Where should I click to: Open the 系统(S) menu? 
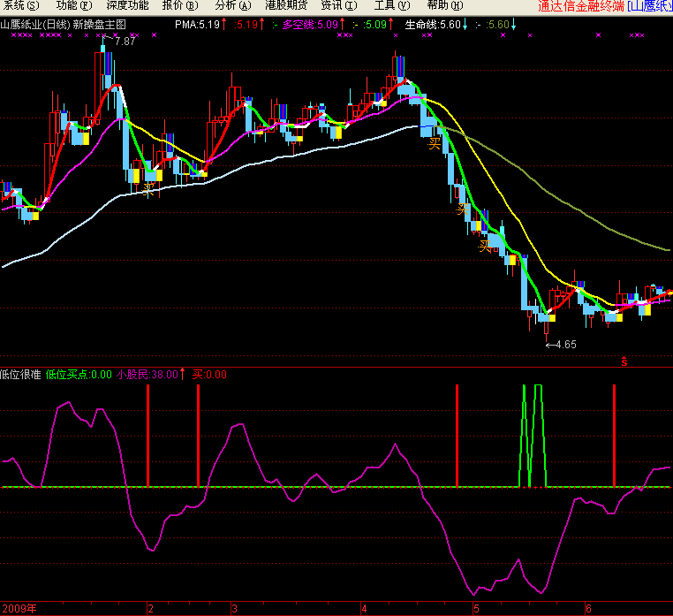coord(21,5)
